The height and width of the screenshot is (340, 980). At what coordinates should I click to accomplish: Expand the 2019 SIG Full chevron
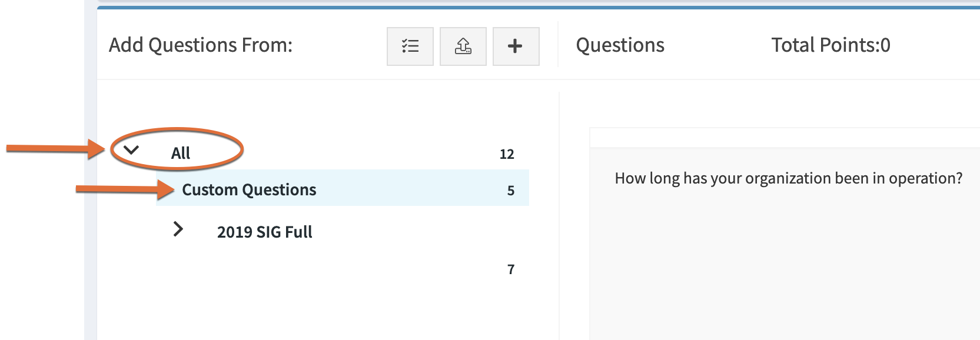178,229
